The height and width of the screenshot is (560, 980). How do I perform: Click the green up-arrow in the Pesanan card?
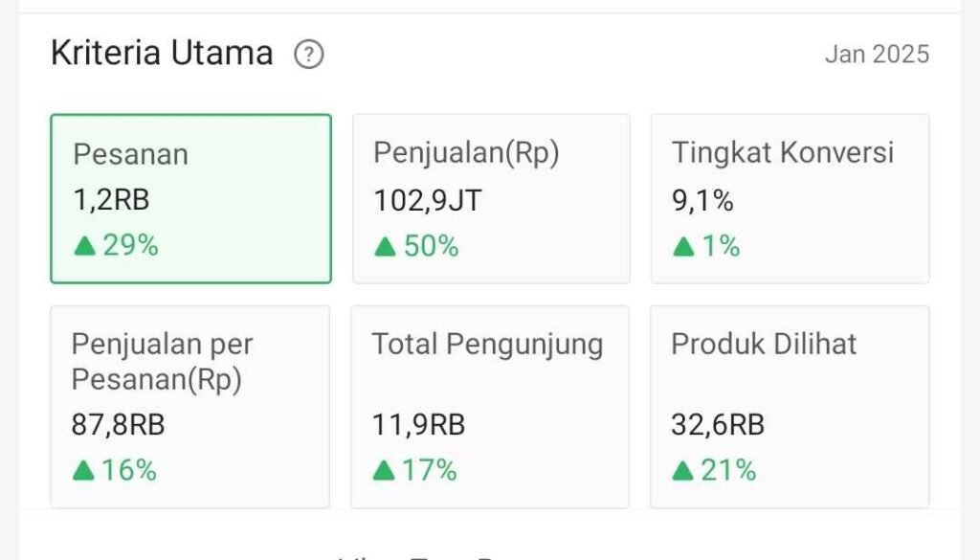(x=85, y=246)
